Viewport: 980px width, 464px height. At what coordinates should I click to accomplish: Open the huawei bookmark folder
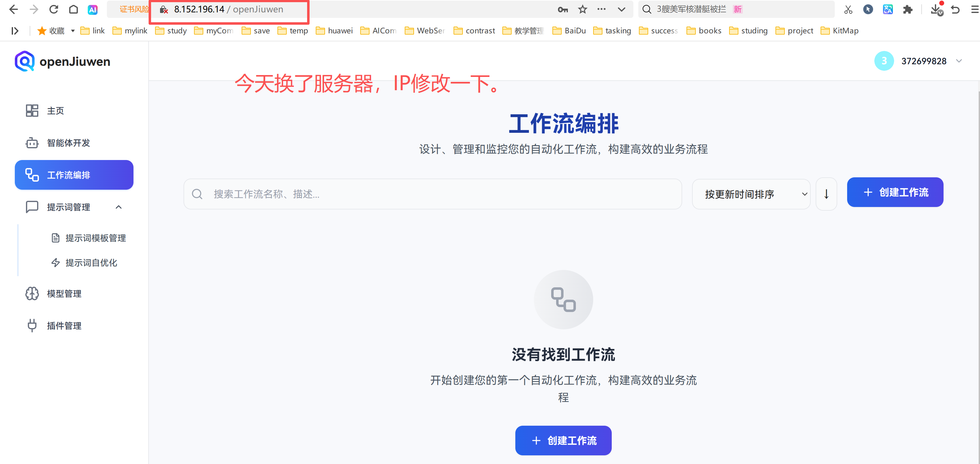pos(334,31)
